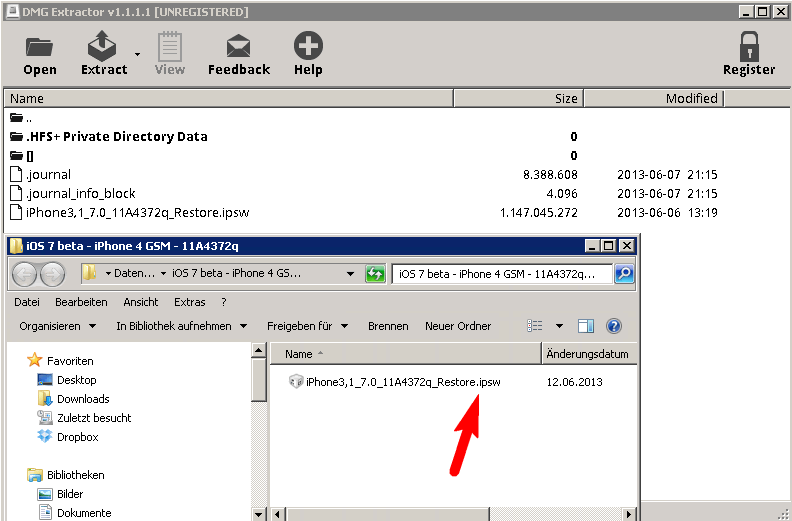Toggle the preview pane icon
Screen dimensions: 792x521
[x=586, y=326]
